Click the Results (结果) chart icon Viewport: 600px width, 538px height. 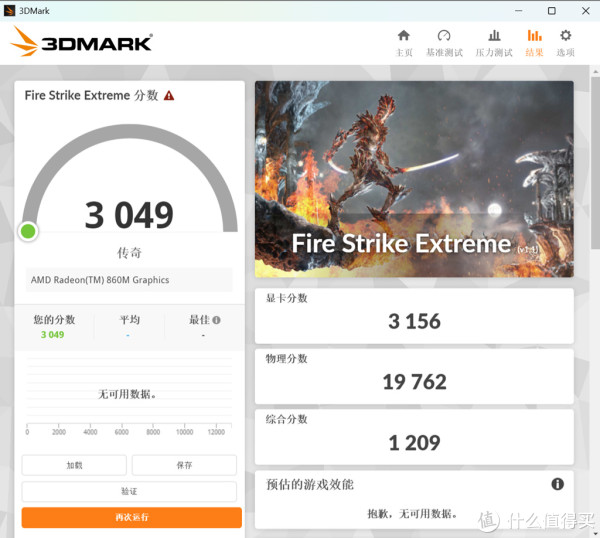coord(534,36)
